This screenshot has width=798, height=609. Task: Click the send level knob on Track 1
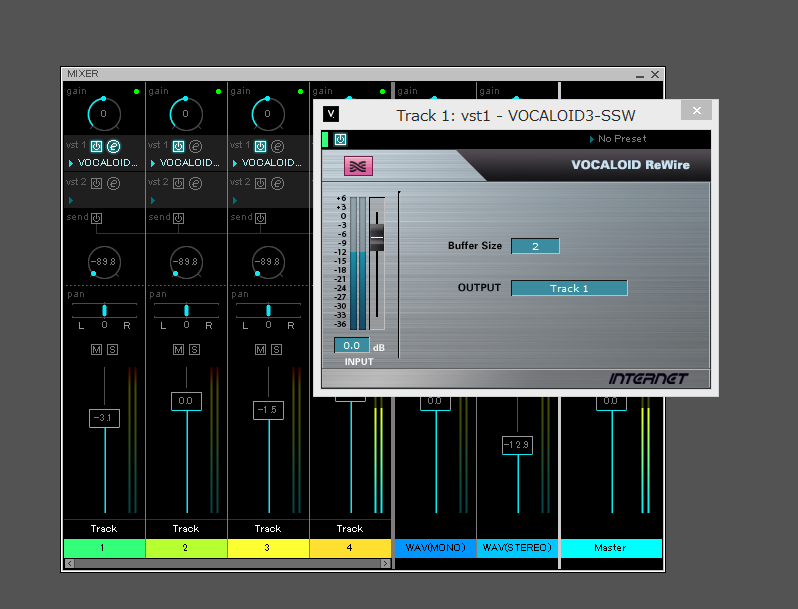(x=104, y=262)
